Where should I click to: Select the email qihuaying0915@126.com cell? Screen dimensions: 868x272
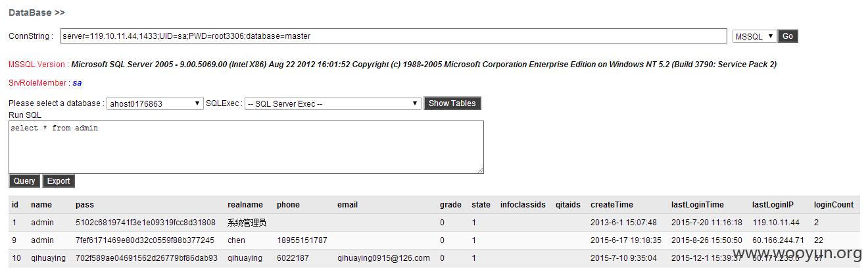tap(383, 258)
